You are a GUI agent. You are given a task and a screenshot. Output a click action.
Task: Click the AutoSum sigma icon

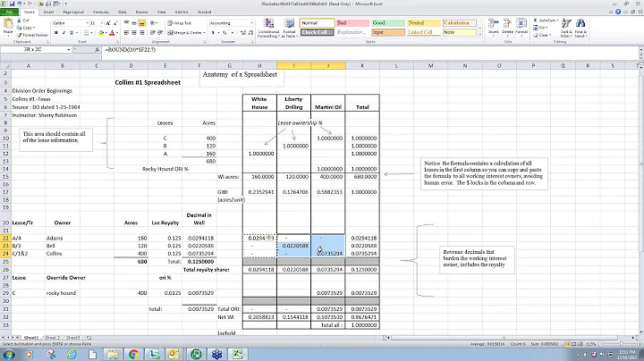click(536, 21)
